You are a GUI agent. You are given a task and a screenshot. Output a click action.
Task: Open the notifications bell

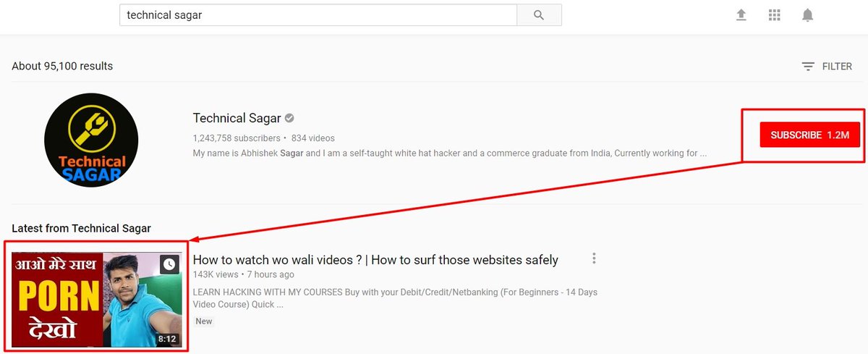(808, 15)
